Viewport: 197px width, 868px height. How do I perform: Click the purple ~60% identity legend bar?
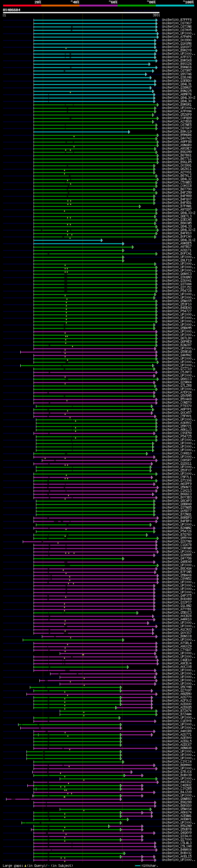[99, 6]
